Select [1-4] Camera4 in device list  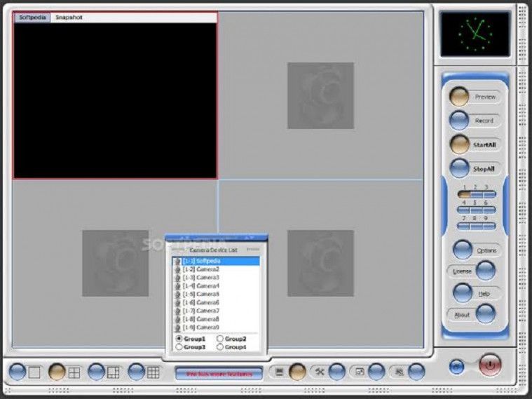point(216,286)
